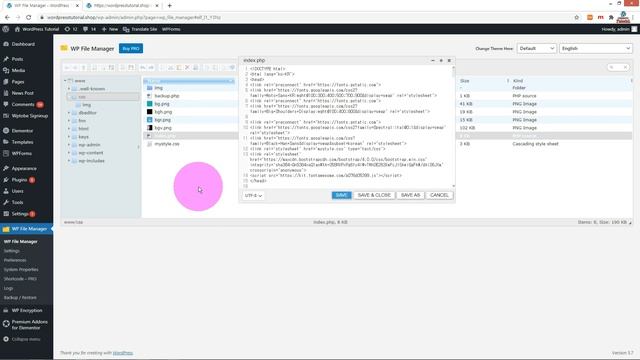
Task: Click the browser address bar
Action: pos(306,18)
